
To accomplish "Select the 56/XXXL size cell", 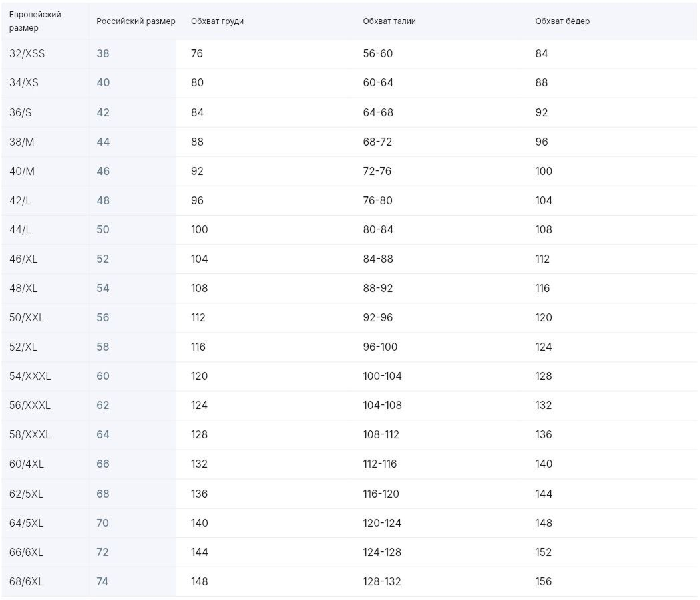I will [29, 405].
